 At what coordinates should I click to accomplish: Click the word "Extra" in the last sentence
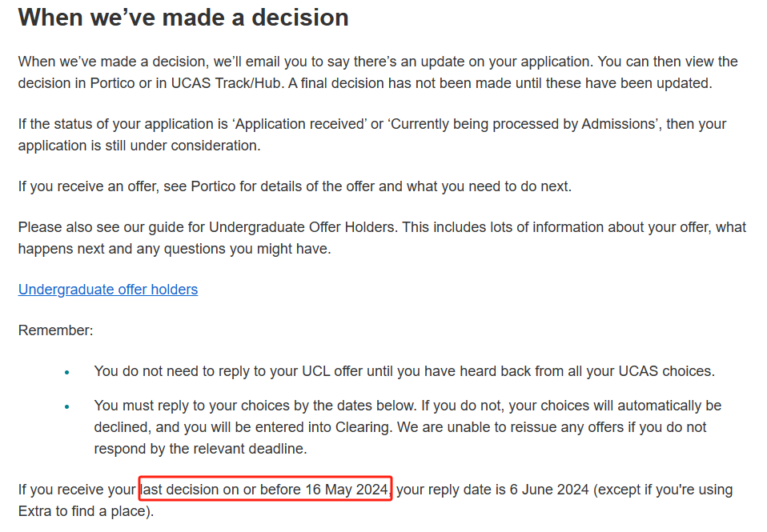coord(37,510)
